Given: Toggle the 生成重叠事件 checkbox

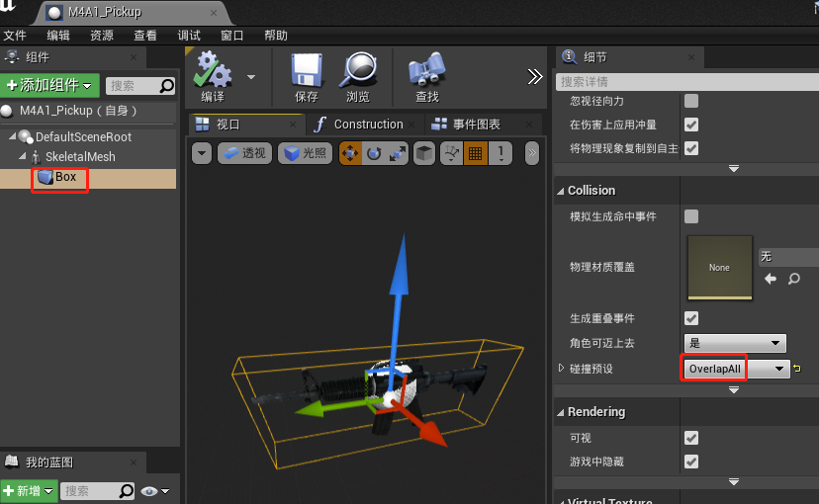Looking at the screenshot, I should point(691,318).
